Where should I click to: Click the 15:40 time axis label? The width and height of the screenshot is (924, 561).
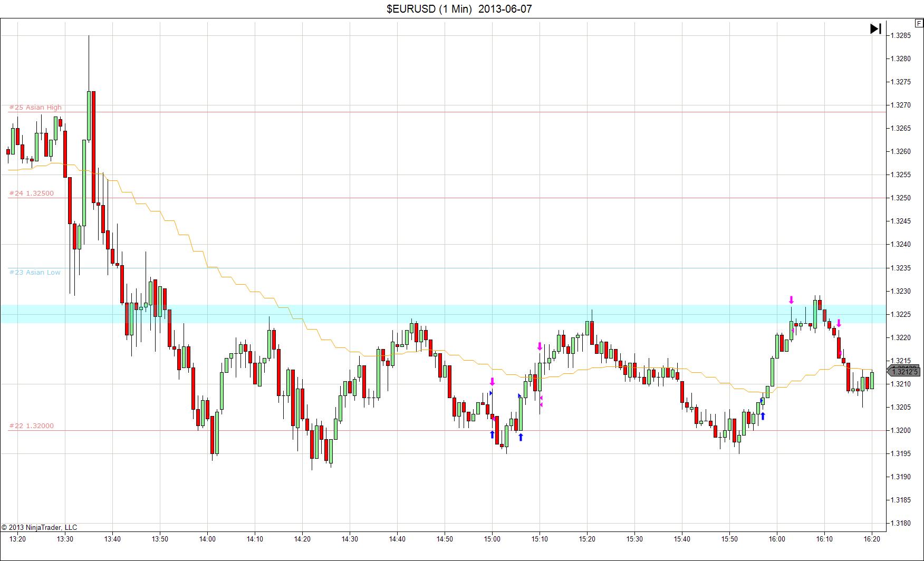pos(682,539)
